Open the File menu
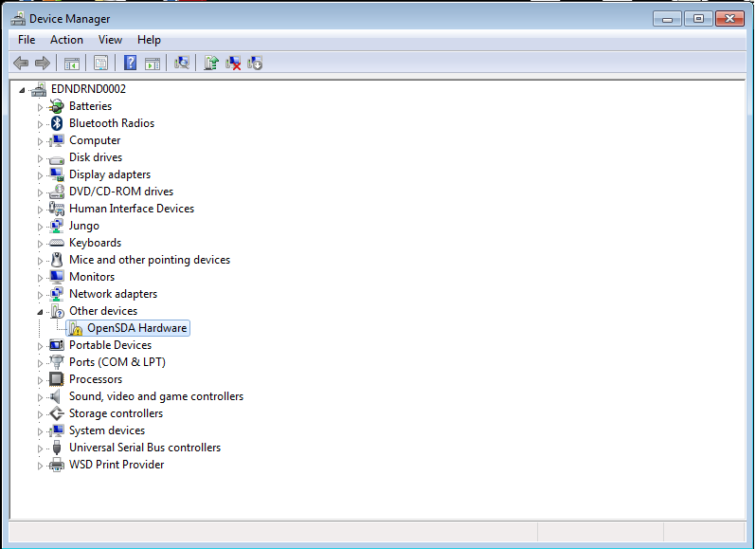756x549 pixels. click(x=27, y=40)
